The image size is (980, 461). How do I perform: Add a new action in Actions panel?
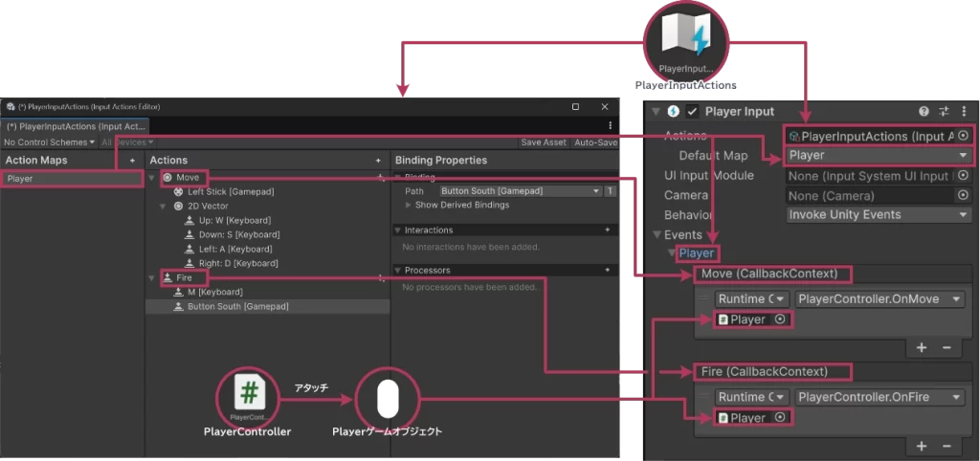[x=378, y=161]
